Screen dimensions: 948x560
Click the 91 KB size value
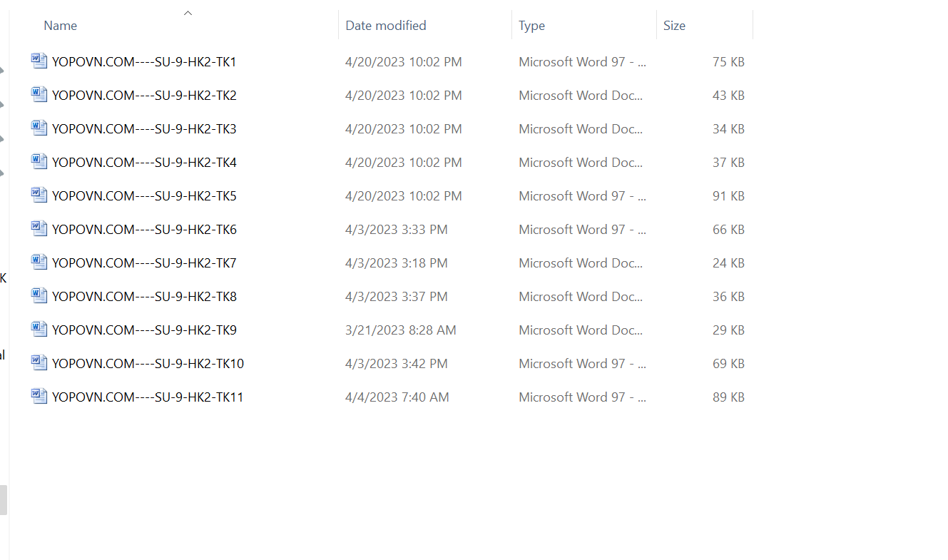click(x=728, y=196)
